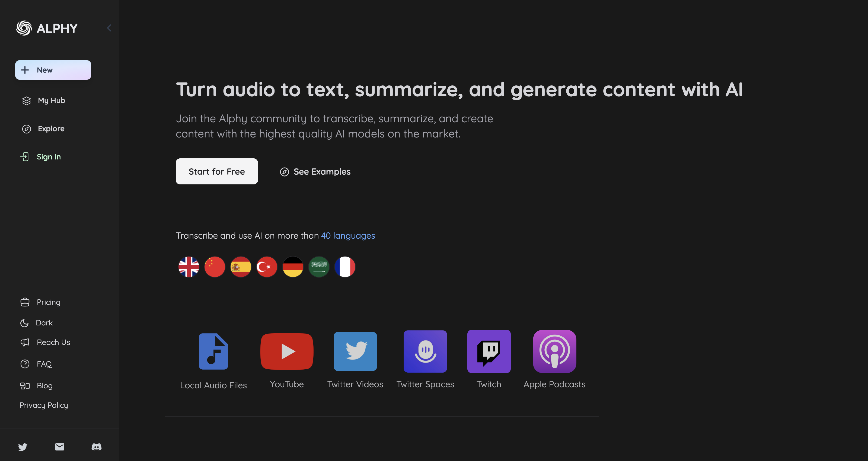Click the Twitter bird icon in footer
Image resolution: width=868 pixels, height=461 pixels.
coord(23,447)
